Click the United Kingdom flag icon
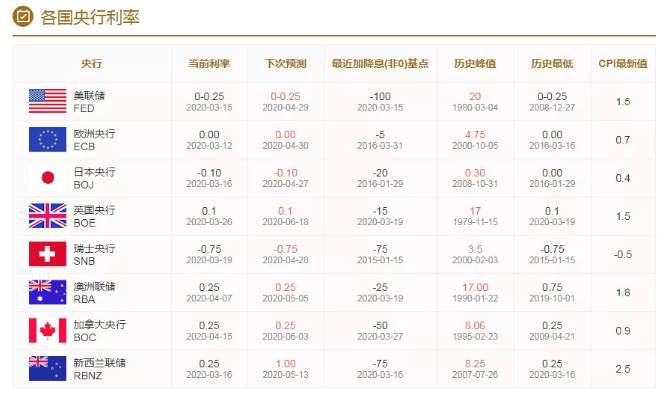Screen dimensions: 668x401 pyautogui.click(x=47, y=216)
